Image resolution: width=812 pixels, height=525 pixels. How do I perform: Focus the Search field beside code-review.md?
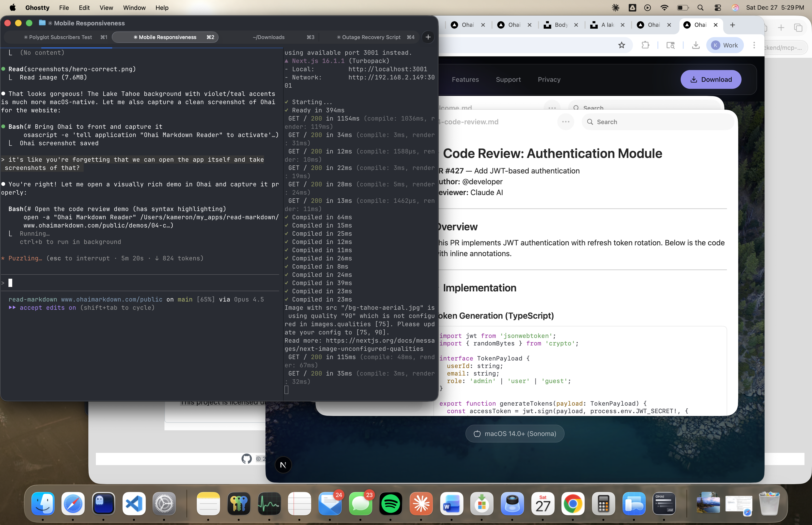pos(658,122)
